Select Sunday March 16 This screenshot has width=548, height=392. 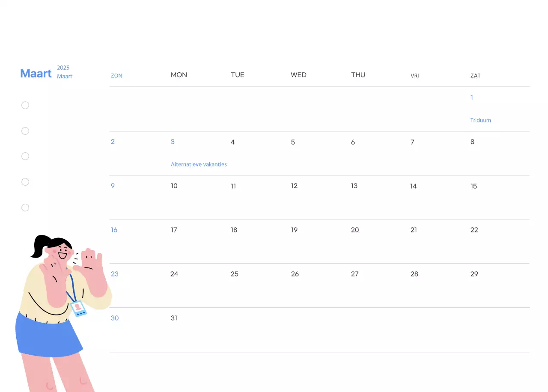tap(114, 230)
